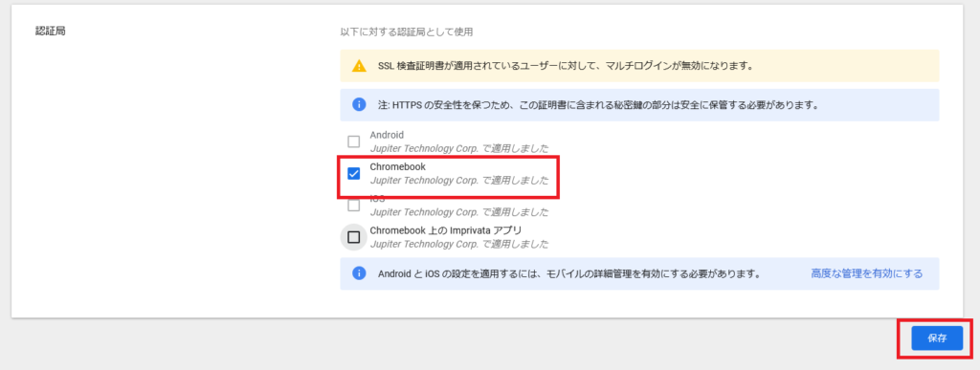Viewport: 980px width, 370px height.
Task: Click the Android label text
Action: coord(387,135)
